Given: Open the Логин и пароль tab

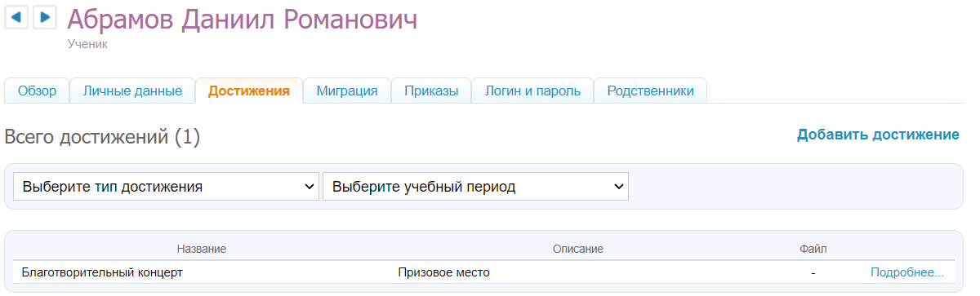Looking at the screenshot, I should coord(532,91).
